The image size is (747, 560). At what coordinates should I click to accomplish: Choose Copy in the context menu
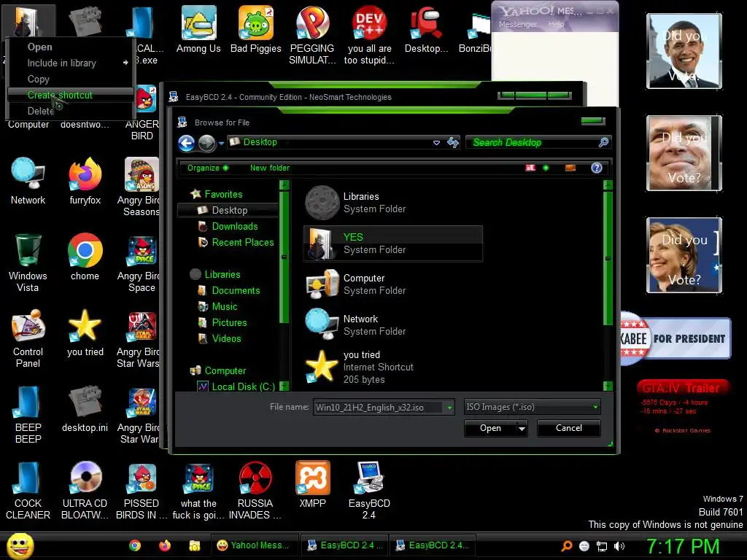coord(39,79)
